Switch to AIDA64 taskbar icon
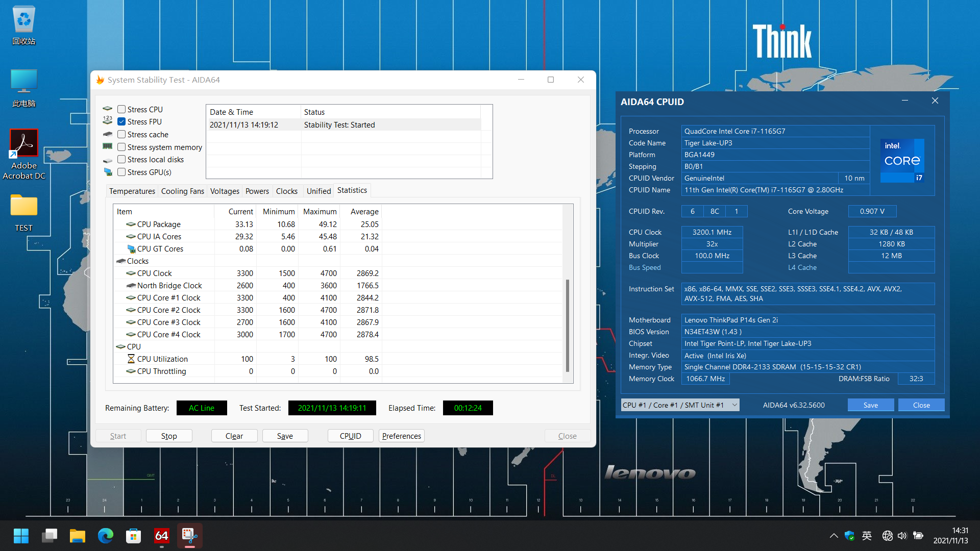This screenshot has height=551, width=980. point(161,536)
